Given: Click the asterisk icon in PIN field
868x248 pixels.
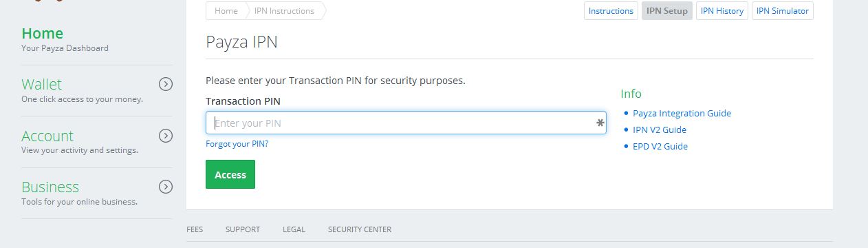Looking at the screenshot, I should coord(600,123).
